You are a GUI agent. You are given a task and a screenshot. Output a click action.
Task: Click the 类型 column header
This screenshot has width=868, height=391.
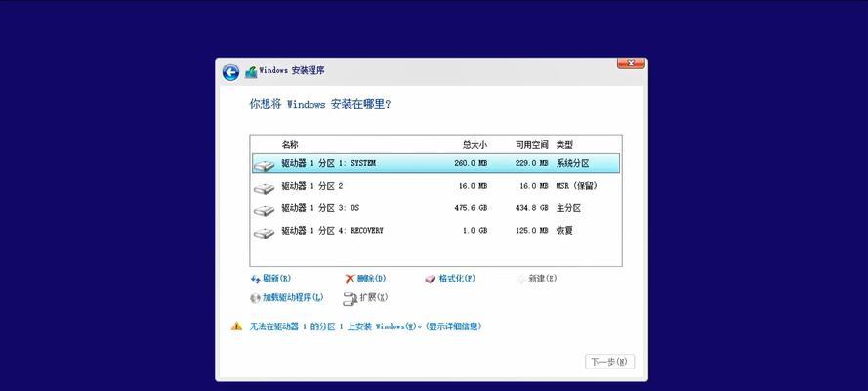[564, 145]
